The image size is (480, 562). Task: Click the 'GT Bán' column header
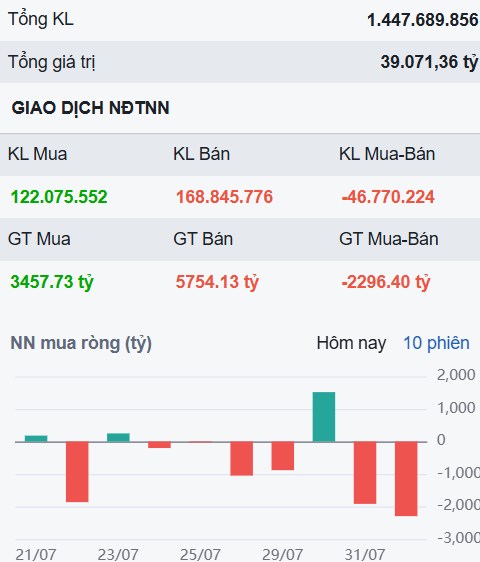(203, 239)
